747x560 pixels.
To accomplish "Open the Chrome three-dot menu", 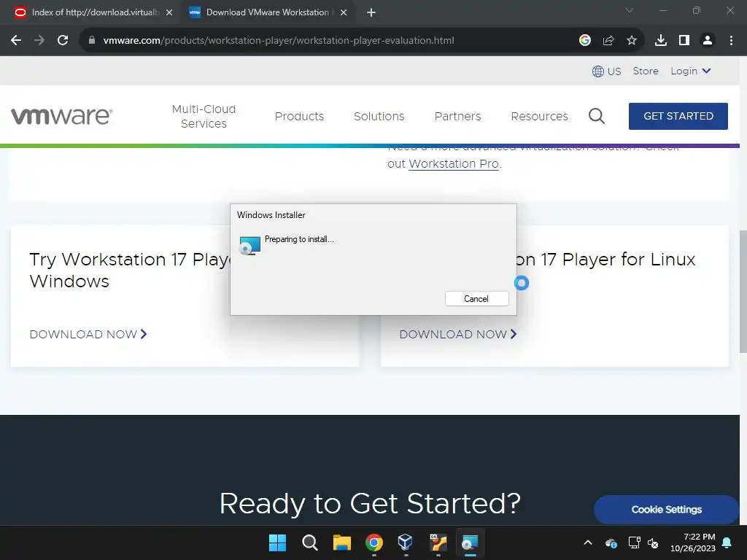I will click(731, 41).
